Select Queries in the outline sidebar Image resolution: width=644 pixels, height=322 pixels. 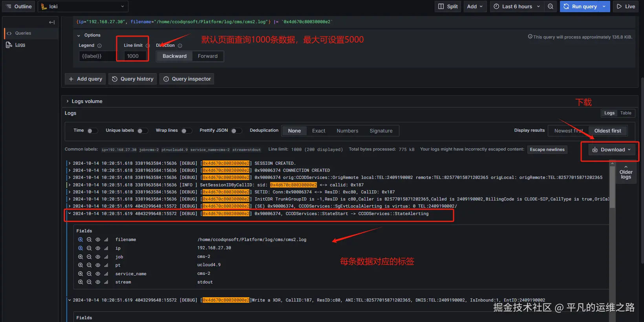[x=23, y=33]
